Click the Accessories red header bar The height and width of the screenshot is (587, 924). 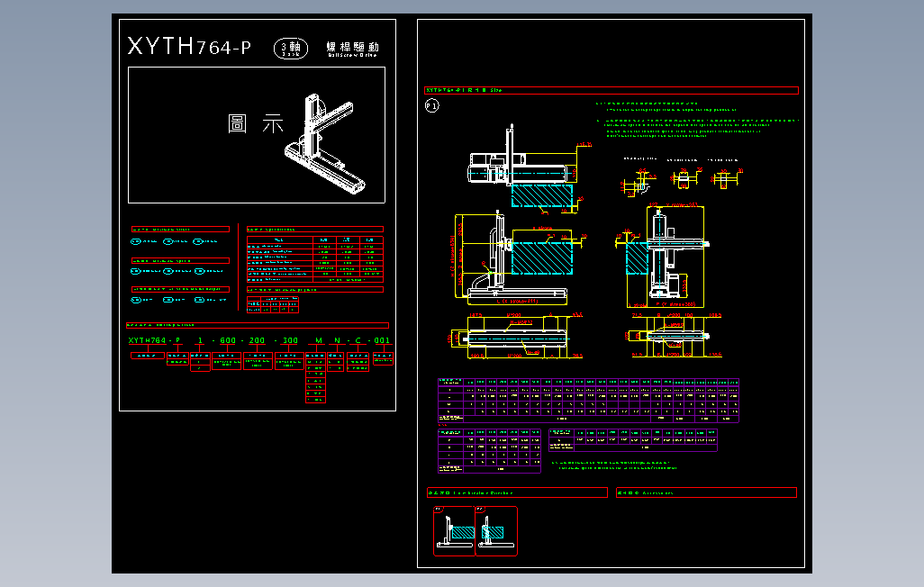pos(707,492)
